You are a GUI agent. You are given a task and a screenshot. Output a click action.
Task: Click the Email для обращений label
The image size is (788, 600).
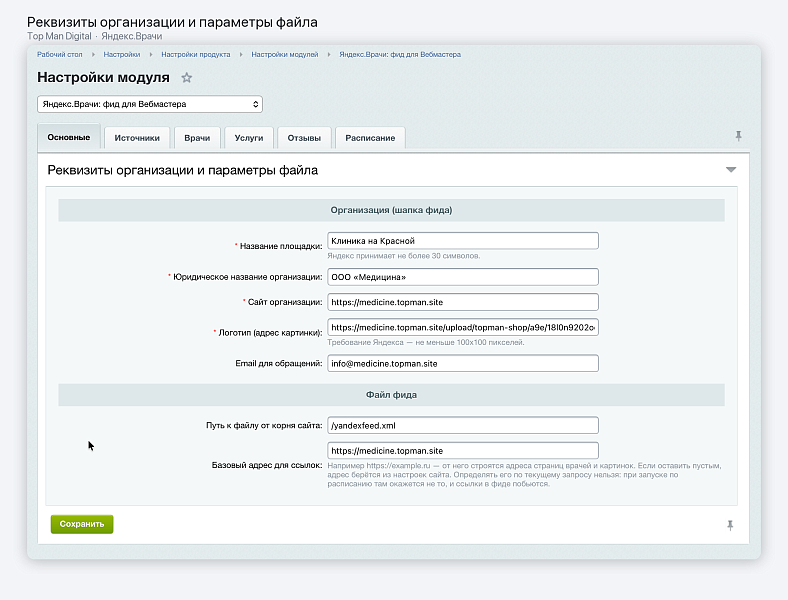pyautogui.click(x=278, y=363)
